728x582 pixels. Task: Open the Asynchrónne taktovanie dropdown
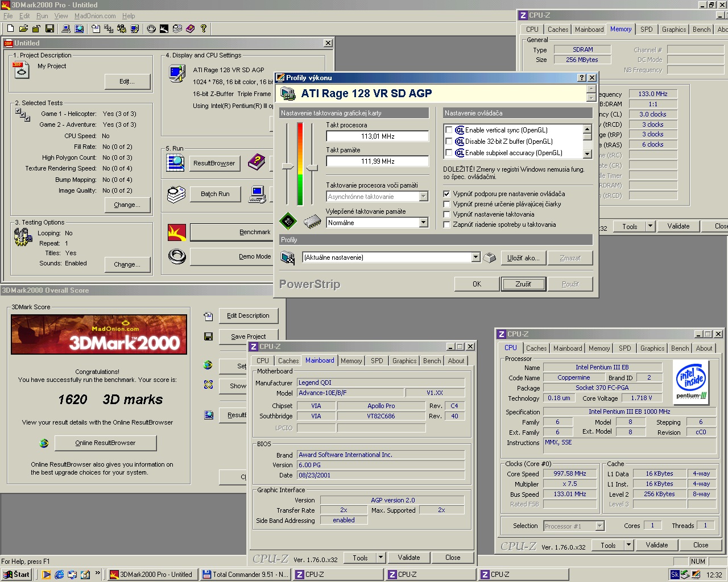point(423,197)
